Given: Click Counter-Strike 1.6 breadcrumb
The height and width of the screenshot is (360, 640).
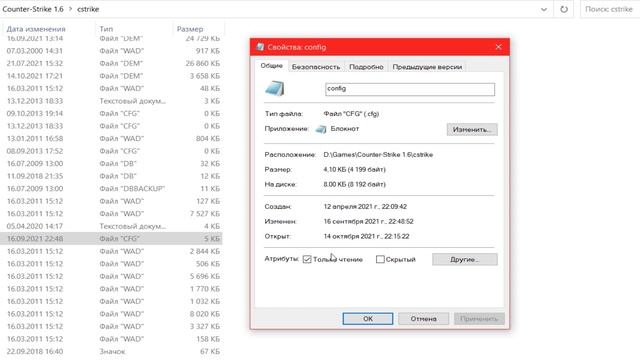Looking at the screenshot, I should 33,9.
